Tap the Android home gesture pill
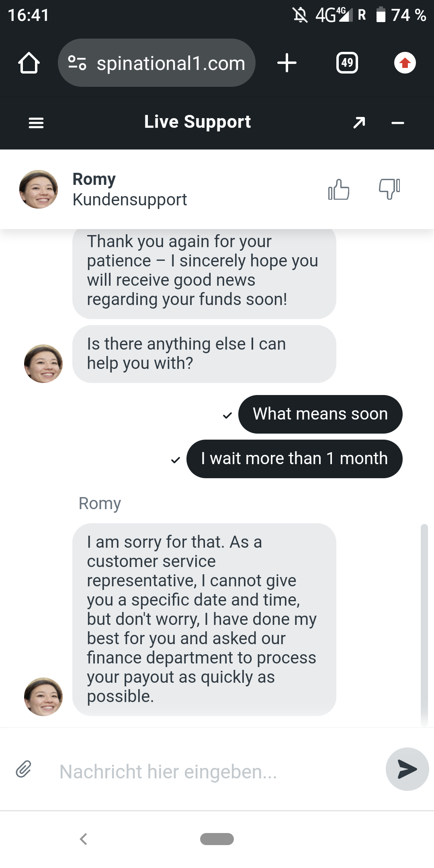Image resolution: width=434 pixels, height=868 pixels. (217, 839)
